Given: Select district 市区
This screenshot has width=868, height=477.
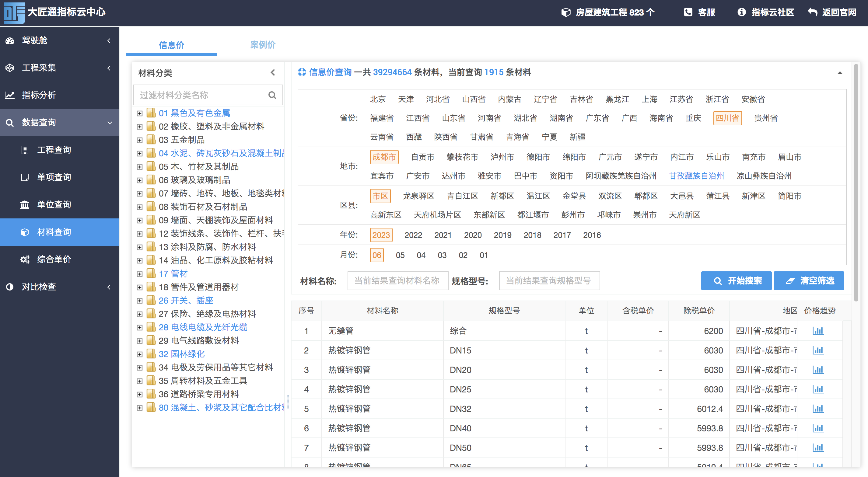Looking at the screenshot, I should (380, 196).
